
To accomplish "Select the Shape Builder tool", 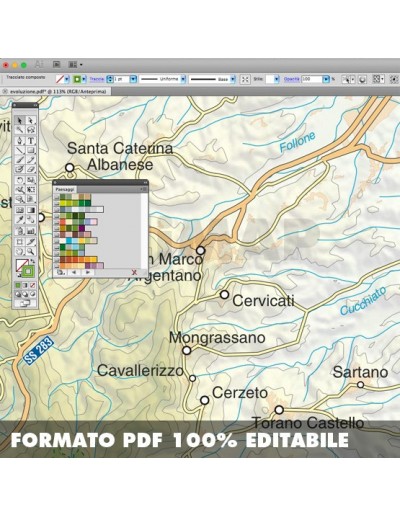I will (x=20, y=199).
